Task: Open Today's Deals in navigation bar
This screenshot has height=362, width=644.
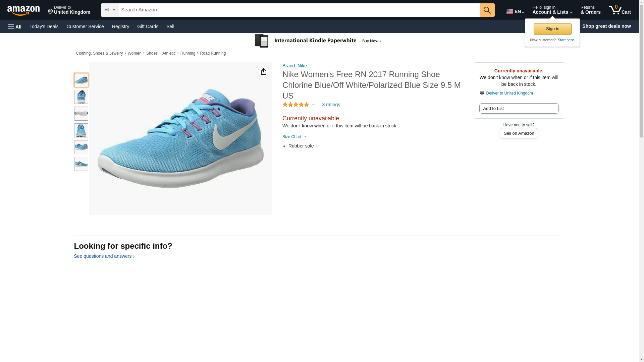Action: pos(44,26)
